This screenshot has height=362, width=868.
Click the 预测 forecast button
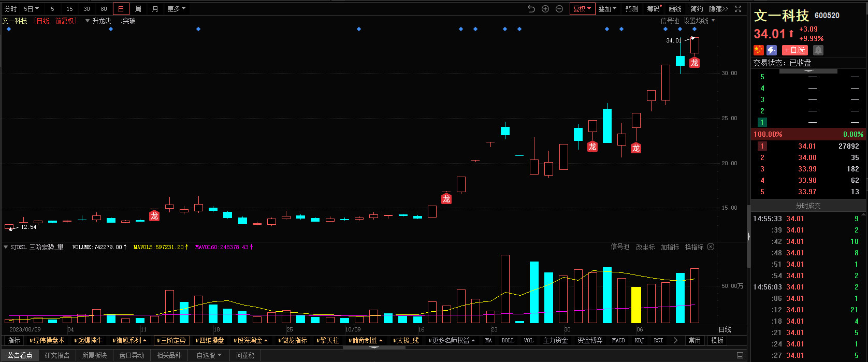pyautogui.click(x=631, y=9)
